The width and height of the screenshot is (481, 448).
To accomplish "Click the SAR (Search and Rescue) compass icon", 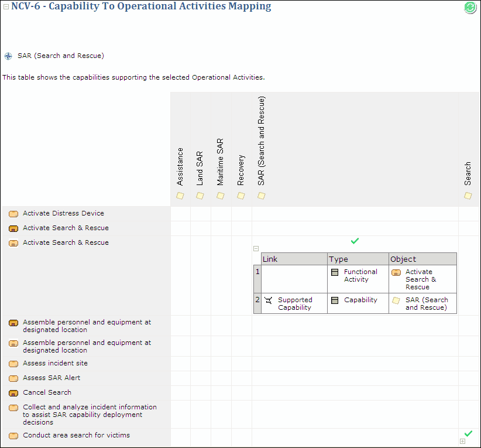I will click(8, 56).
